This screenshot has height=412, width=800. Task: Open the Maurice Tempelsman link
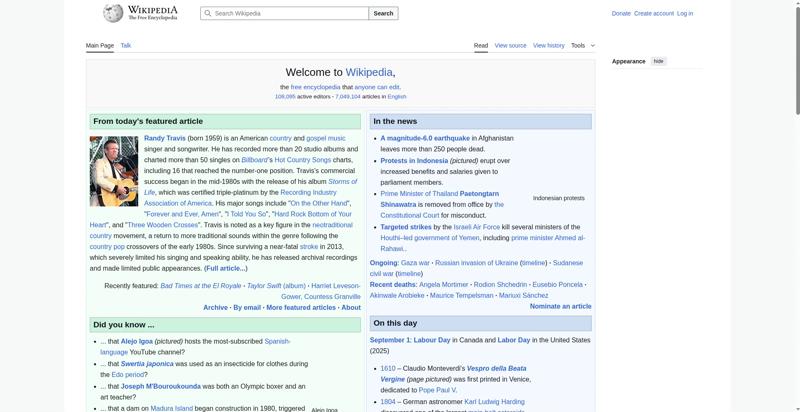coord(462,295)
